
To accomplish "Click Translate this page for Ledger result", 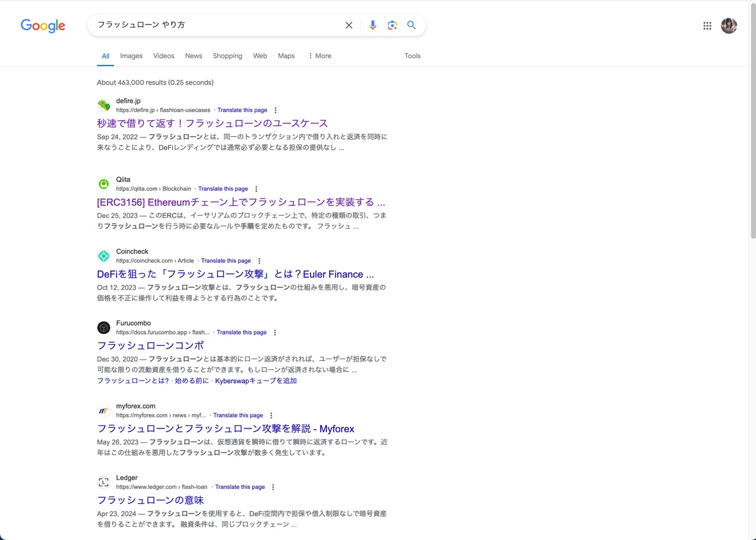I will coord(240,487).
